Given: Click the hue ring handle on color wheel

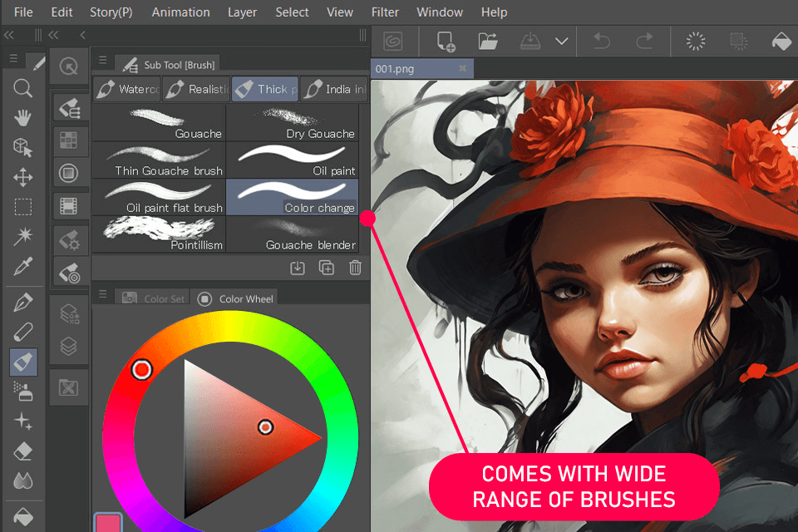Looking at the screenshot, I should pos(141,370).
